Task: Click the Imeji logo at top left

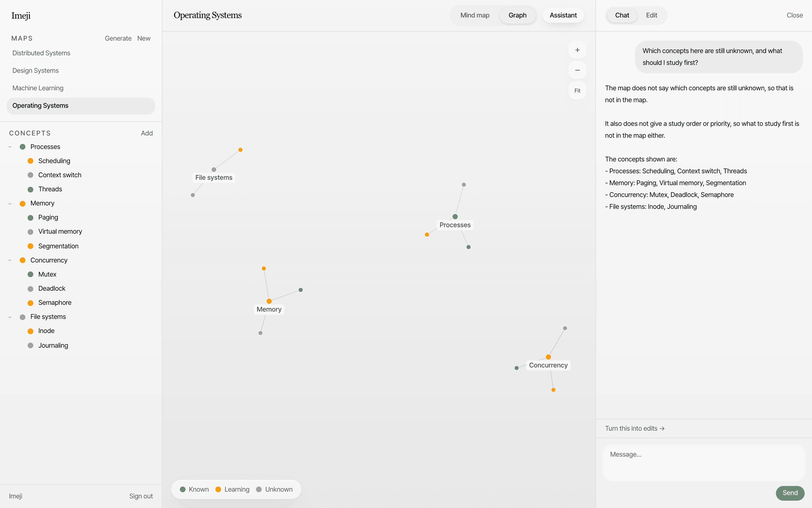Action: tap(21, 16)
